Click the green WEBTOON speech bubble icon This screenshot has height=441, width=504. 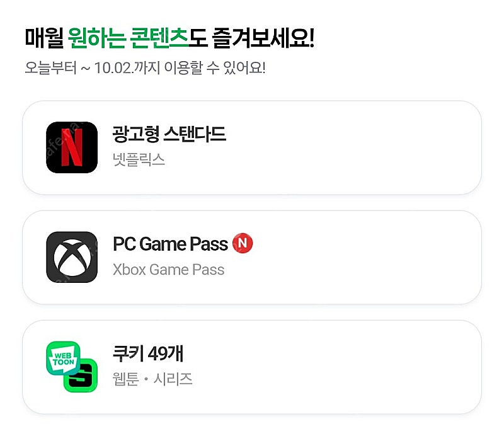(x=63, y=358)
